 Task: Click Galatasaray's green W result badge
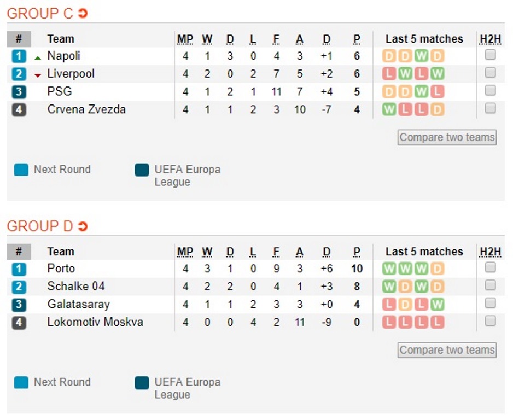coord(437,305)
